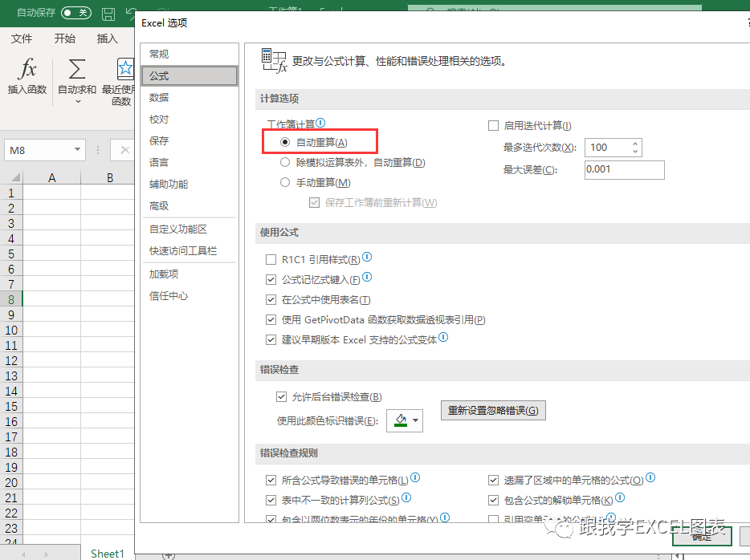This screenshot has height=560, width=750.
Task: Open the Name Box dropdown arrow
Action: coord(77,149)
